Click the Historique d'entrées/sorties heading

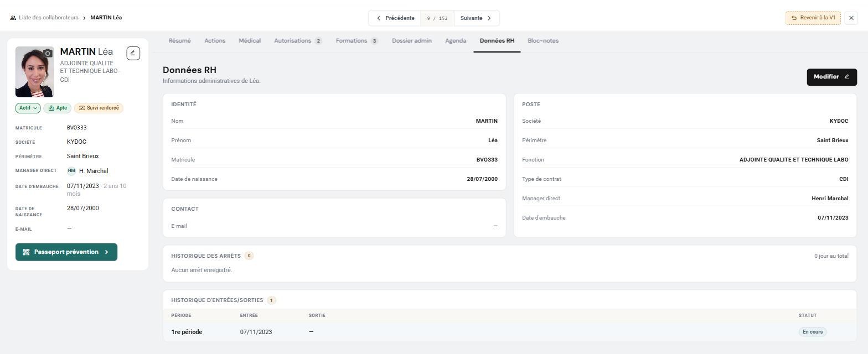[217, 300]
